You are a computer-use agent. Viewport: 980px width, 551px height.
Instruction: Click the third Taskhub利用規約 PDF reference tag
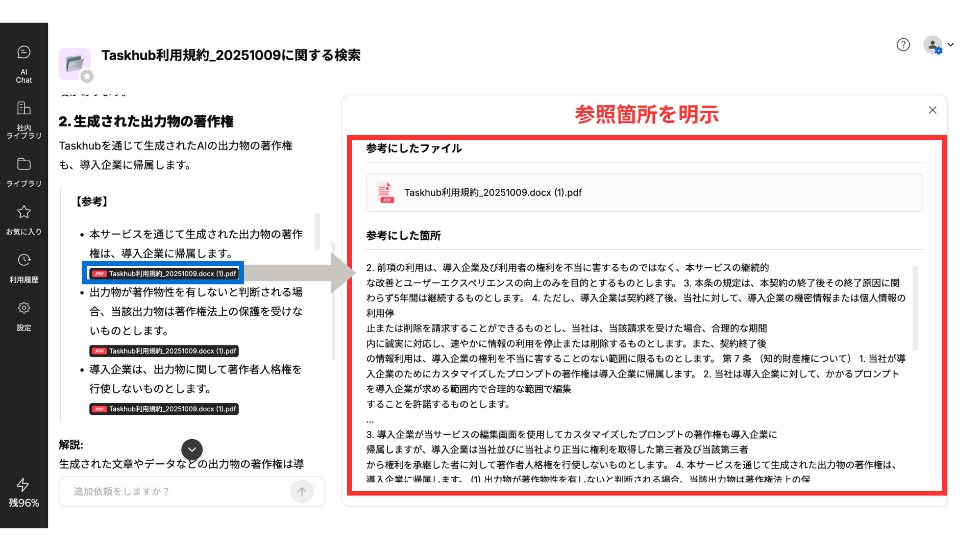click(x=164, y=409)
